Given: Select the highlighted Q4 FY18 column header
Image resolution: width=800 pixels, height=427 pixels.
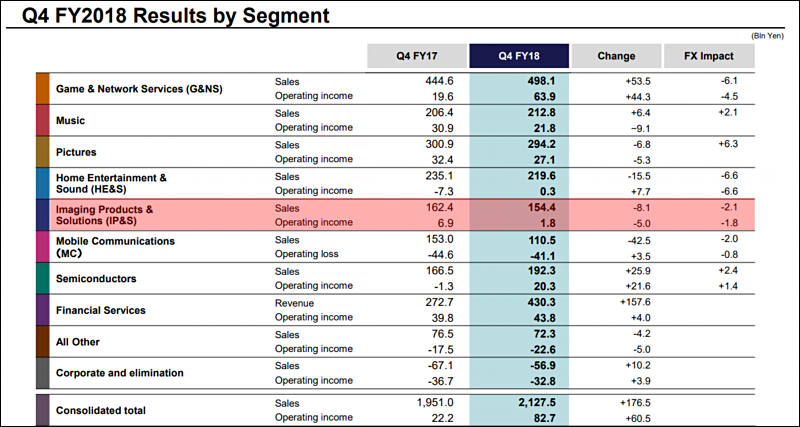Looking at the screenshot, I should point(519,56).
